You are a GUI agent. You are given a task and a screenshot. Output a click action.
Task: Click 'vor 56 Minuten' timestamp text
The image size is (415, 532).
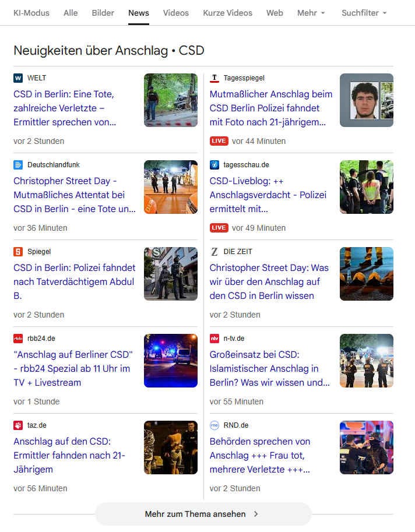[x=40, y=488]
